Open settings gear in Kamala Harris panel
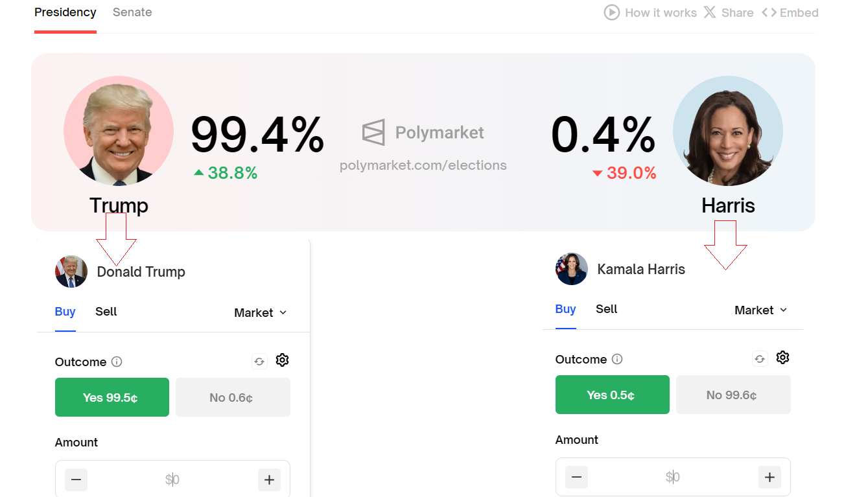 tap(782, 358)
